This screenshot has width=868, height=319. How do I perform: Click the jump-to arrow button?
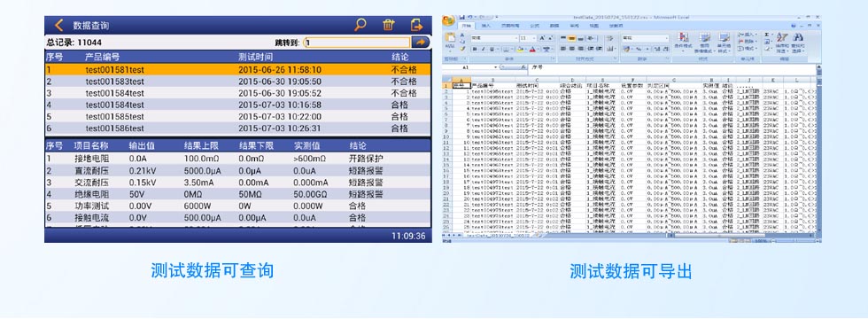tap(421, 43)
